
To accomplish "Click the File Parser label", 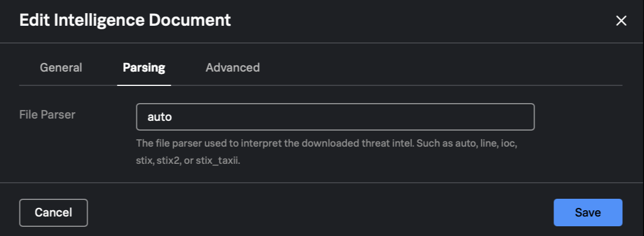I will coord(48,115).
